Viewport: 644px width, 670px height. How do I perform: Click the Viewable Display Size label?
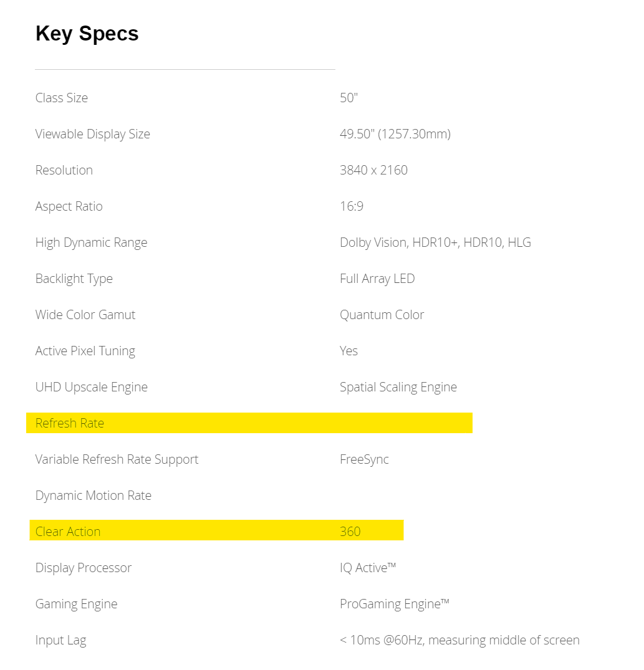[92, 134]
